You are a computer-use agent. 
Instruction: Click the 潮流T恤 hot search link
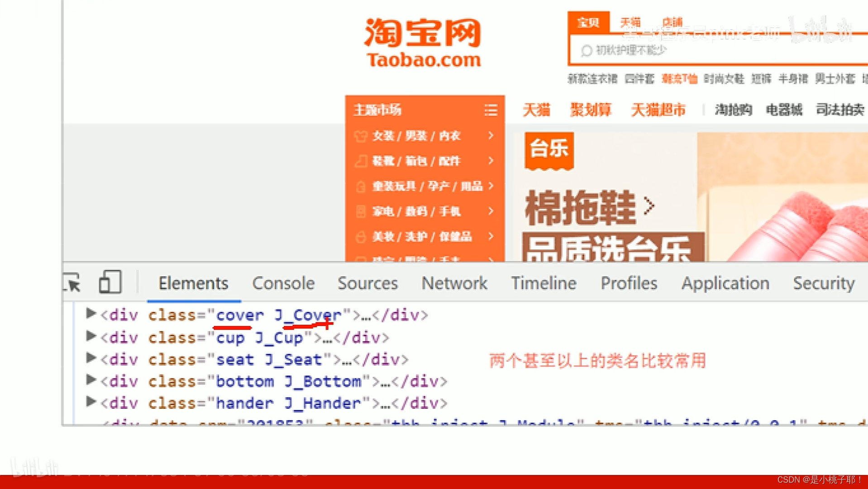pyautogui.click(x=679, y=79)
